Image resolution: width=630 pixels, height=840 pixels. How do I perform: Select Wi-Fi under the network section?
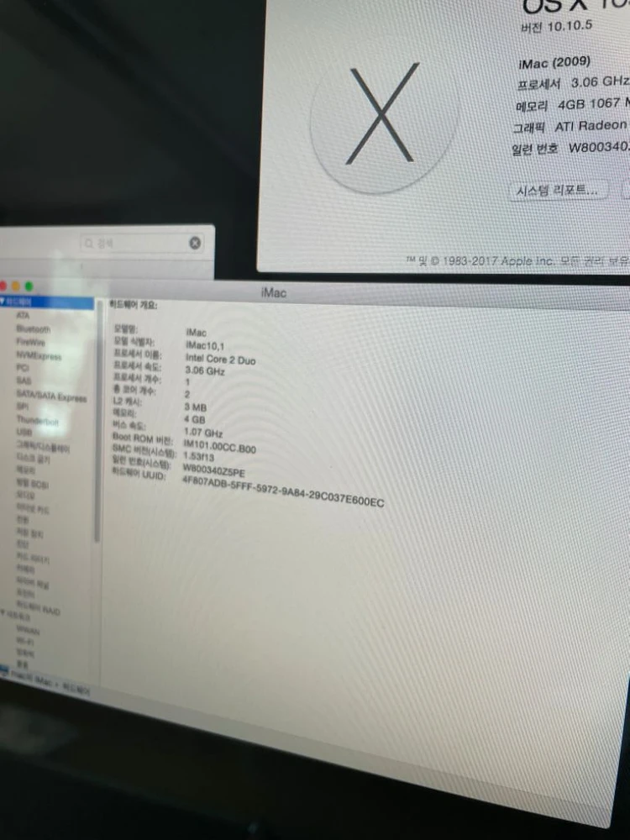point(25,641)
